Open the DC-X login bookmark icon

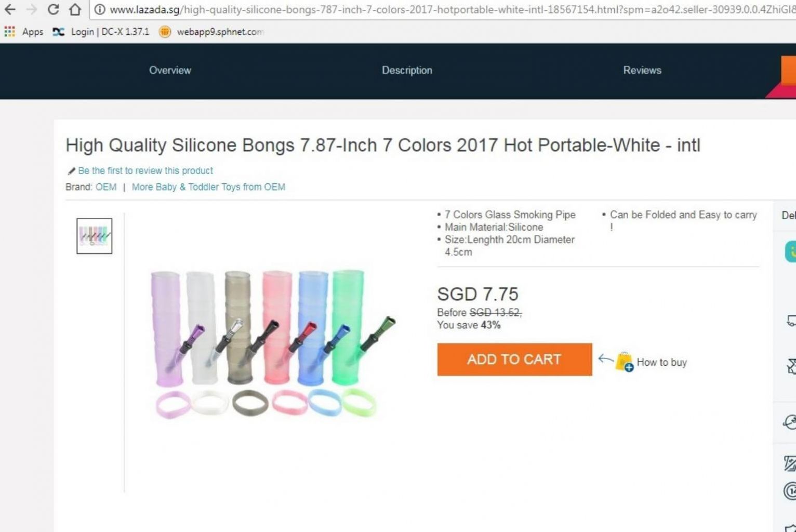point(58,32)
